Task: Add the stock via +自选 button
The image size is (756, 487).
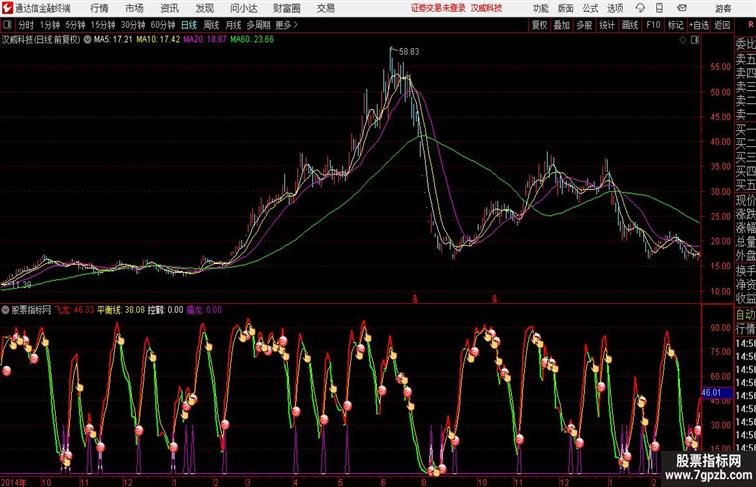Action: tap(699, 25)
